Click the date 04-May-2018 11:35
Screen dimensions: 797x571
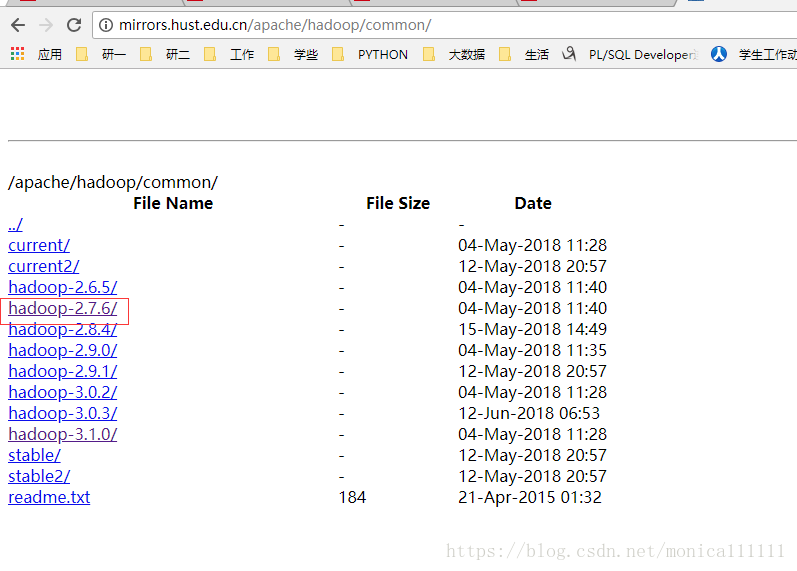pyautogui.click(x=533, y=350)
